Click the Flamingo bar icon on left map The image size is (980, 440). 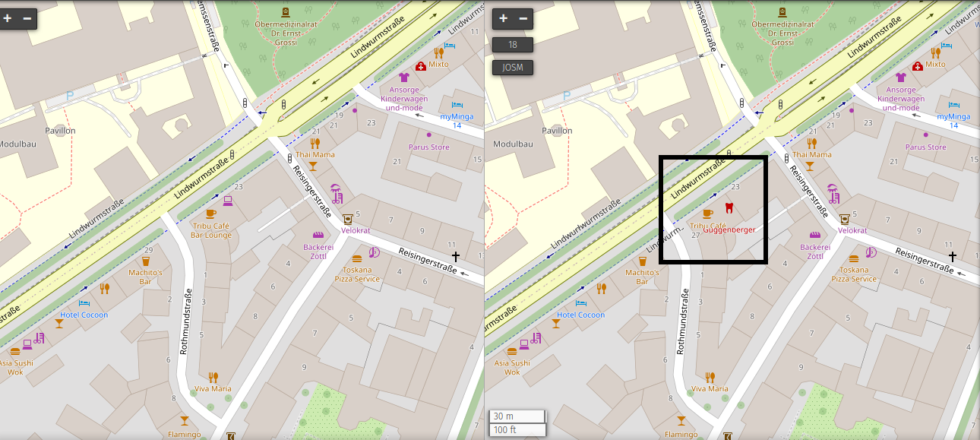pos(184,420)
